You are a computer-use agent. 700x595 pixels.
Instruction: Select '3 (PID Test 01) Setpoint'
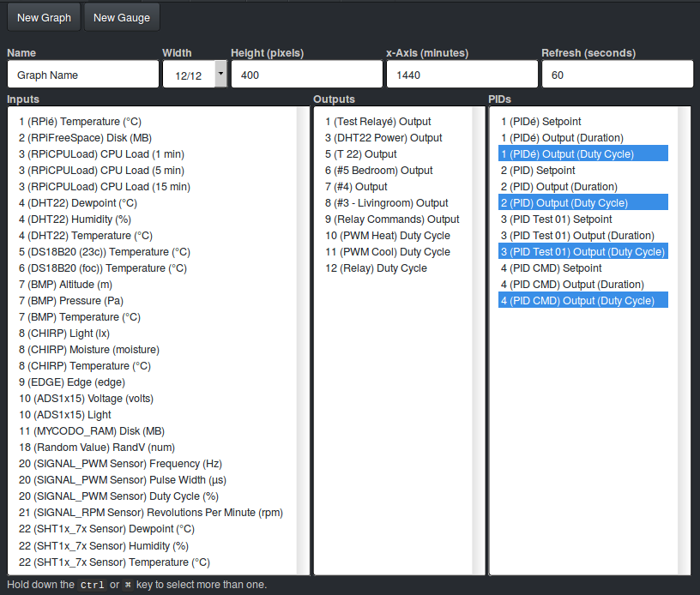click(583, 219)
